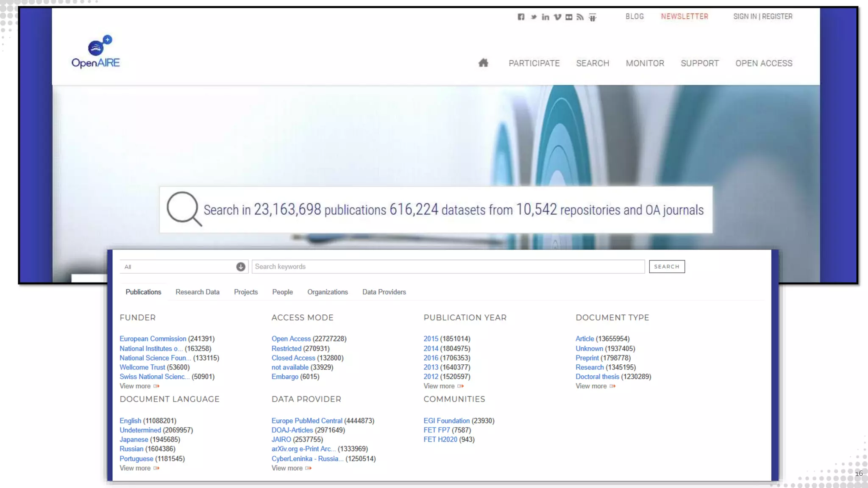The width and height of the screenshot is (868, 488).
Task: Filter by European Commission funder link
Action: 153,339
